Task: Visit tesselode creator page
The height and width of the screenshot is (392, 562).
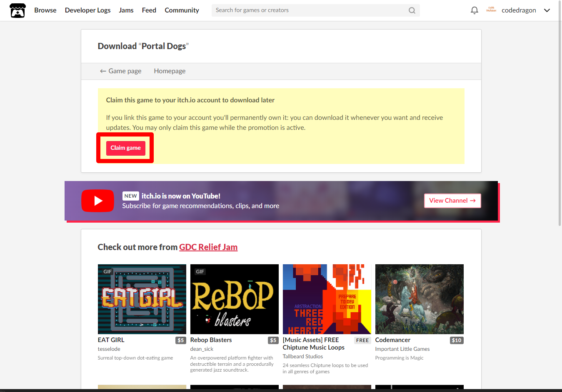Action: pos(109,349)
